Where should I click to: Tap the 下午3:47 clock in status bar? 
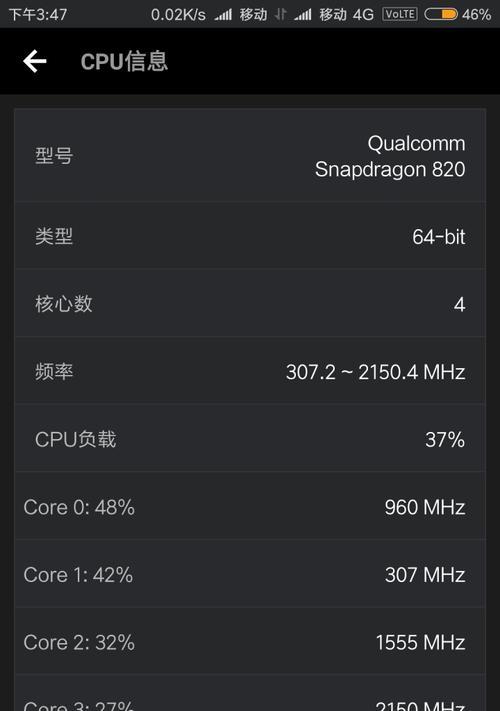point(38,15)
